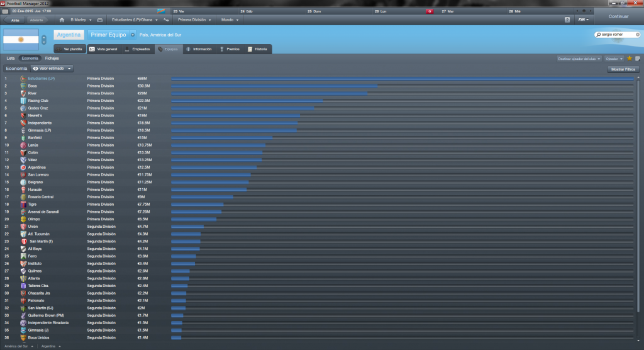Open the Mundo dropdown menu
644x350 pixels.
point(230,20)
